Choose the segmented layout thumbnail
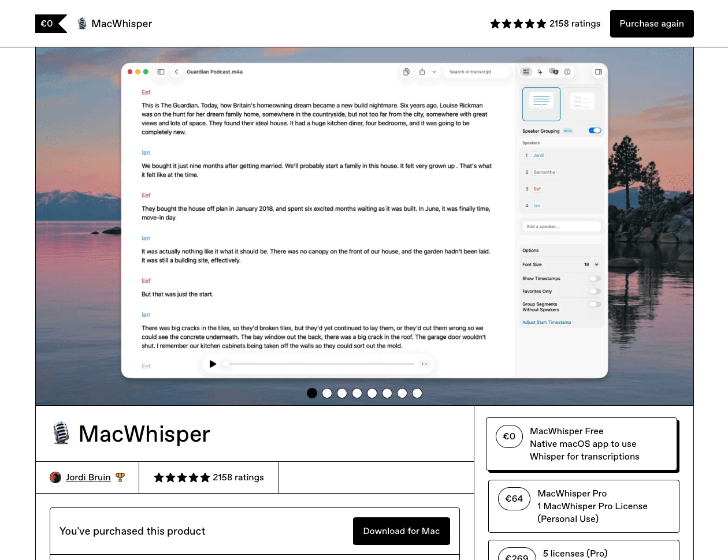 pos(582,103)
